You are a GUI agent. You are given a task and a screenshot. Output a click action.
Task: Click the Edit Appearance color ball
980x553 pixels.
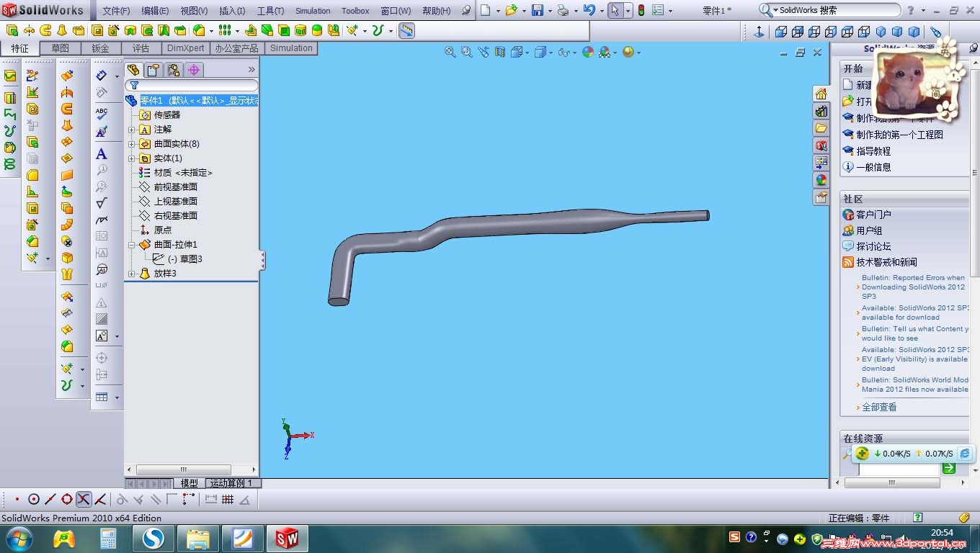(x=588, y=52)
